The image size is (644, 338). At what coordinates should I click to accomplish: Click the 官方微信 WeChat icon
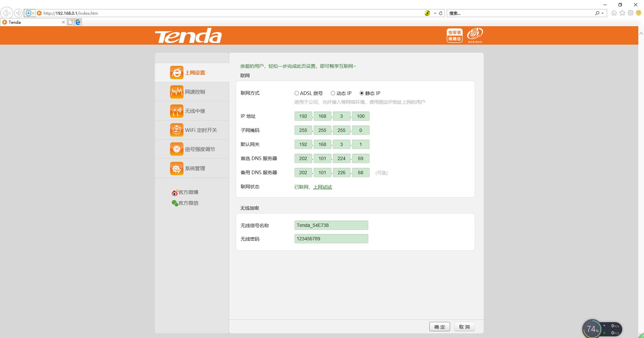point(175,203)
